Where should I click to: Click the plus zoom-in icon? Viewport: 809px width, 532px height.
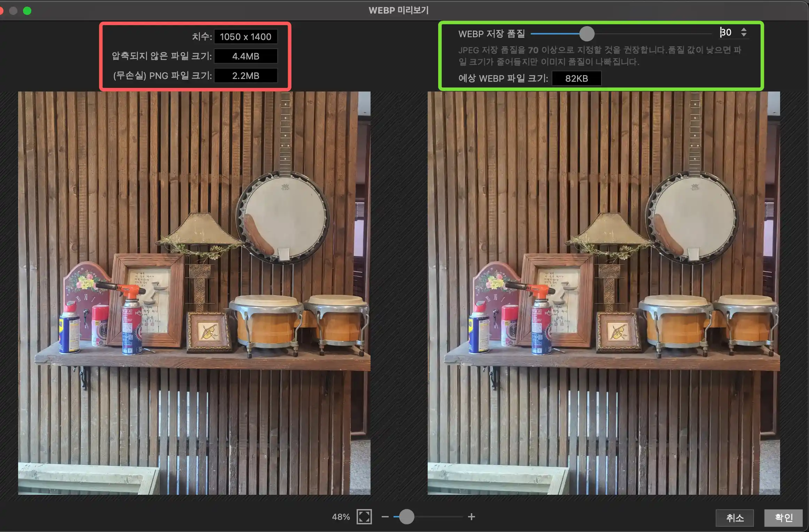[x=471, y=517]
